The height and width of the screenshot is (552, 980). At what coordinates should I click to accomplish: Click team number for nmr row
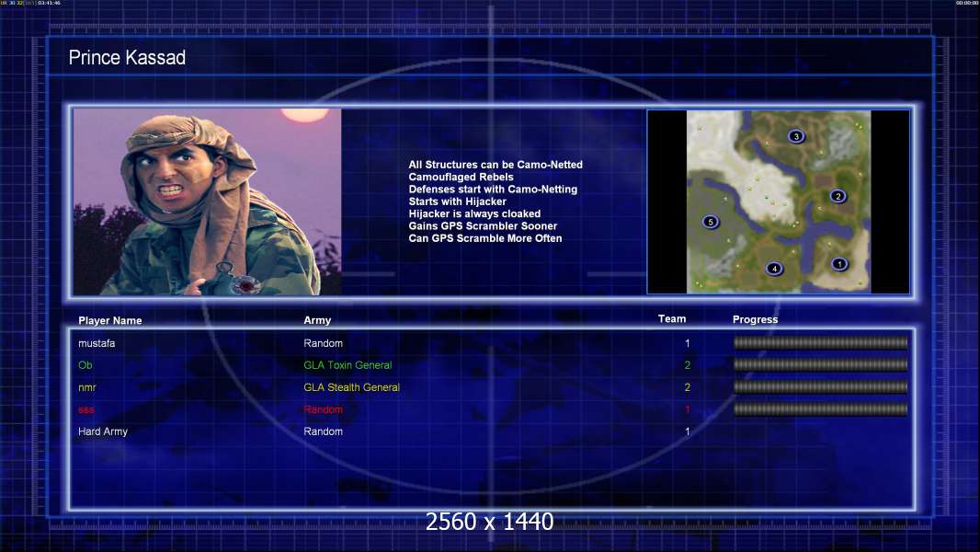click(x=688, y=387)
